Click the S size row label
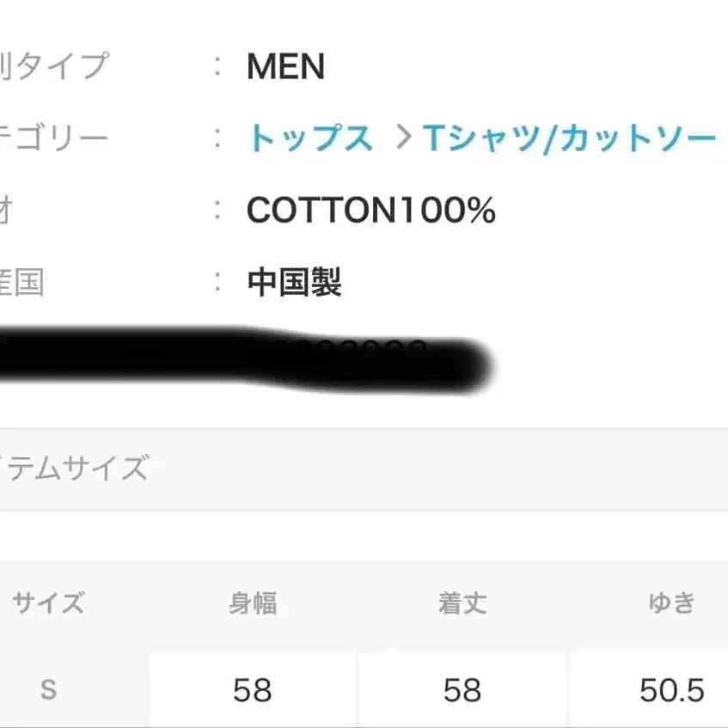This screenshot has height=728, width=728. pyautogui.click(x=48, y=689)
